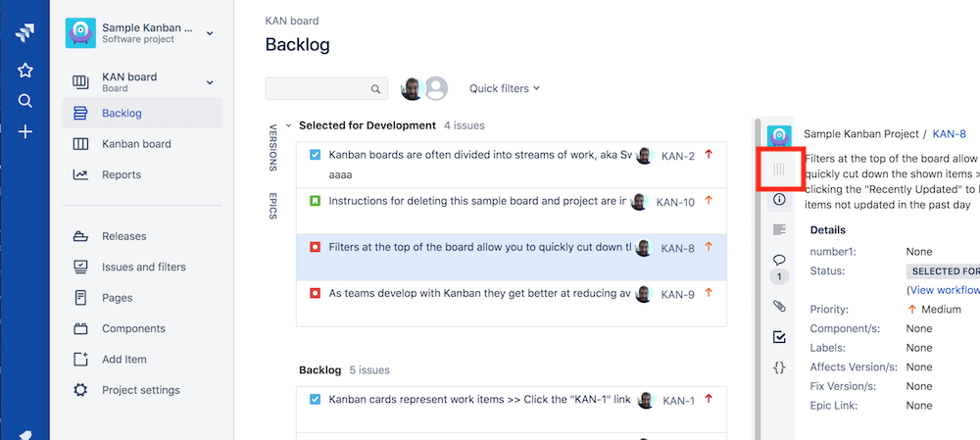This screenshot has width=980, height=440.
Task: Click the description lines icon in the detail panel
Action: click(x=779, y=230)
